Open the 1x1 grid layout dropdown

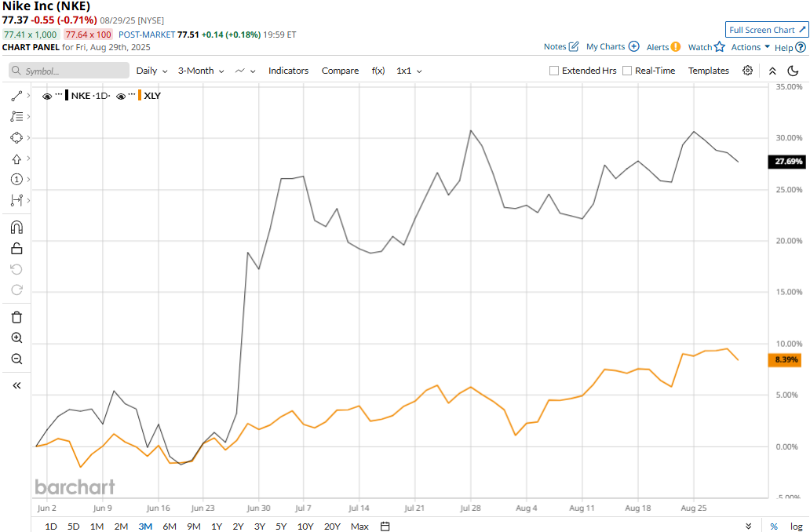point(409,71)
